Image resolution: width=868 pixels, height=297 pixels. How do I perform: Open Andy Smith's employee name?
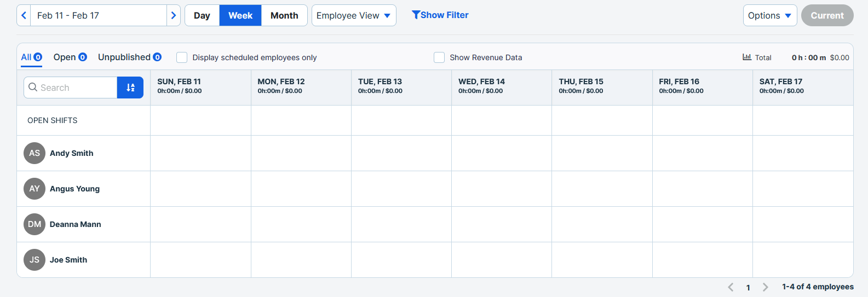[72, 153]
